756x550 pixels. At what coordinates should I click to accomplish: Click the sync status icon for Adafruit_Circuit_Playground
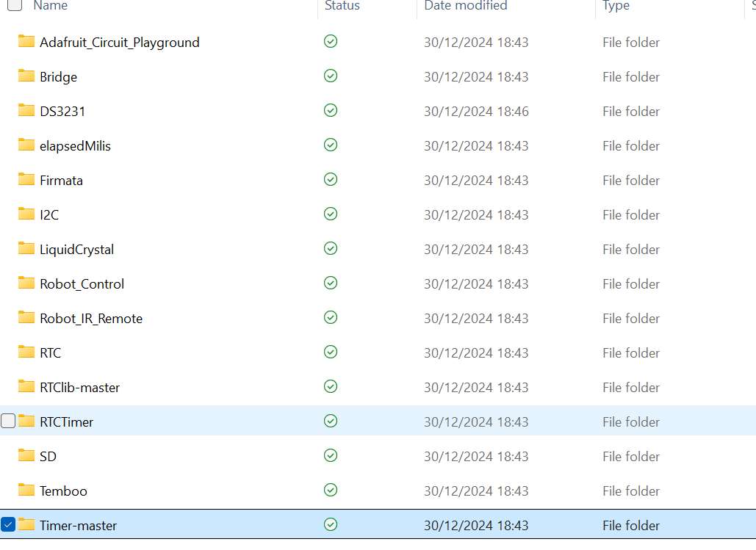point(331,41)
